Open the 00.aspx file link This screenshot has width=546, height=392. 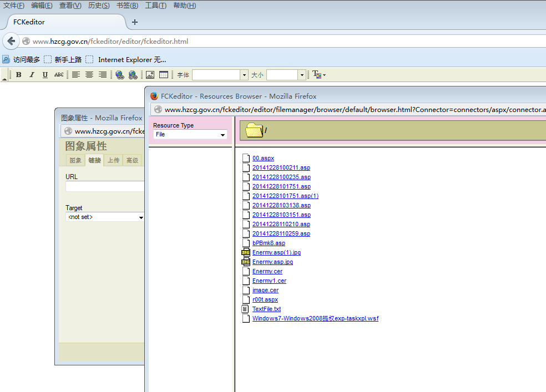263,158
